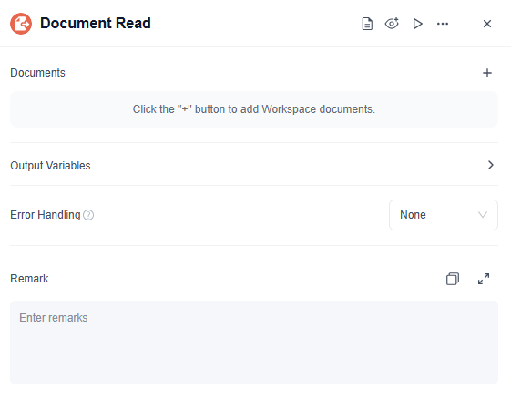Screen dimensions: 511x420
Task: Click the eye with plus preview icon
Action: (x=392, y=24)
